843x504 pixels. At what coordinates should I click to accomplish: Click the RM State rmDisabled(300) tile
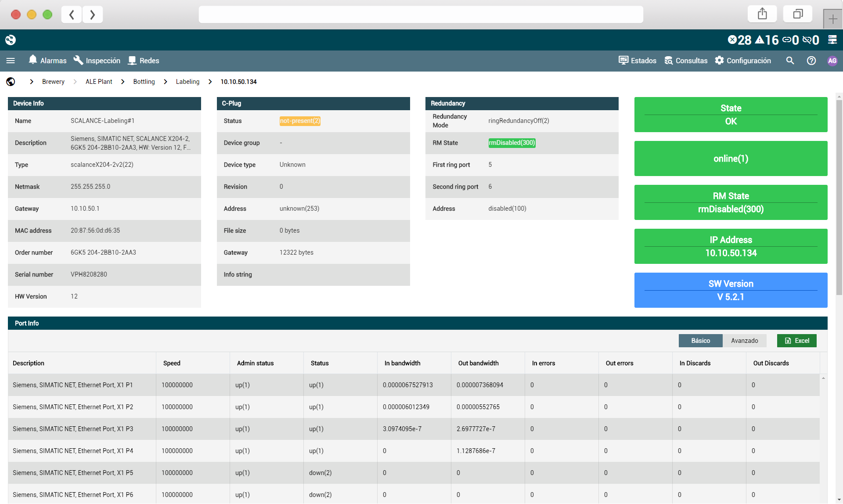[731, 202]
